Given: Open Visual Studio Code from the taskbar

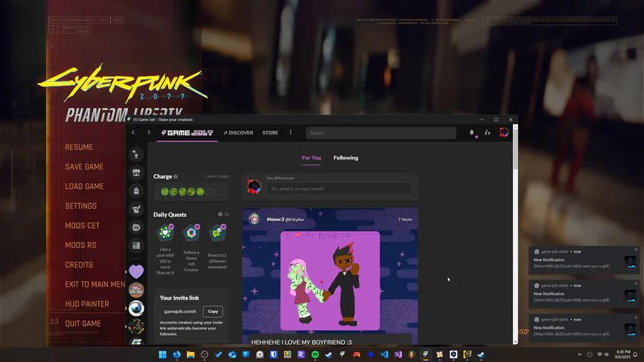Looking at the screenshot, I should pos(384,355).
